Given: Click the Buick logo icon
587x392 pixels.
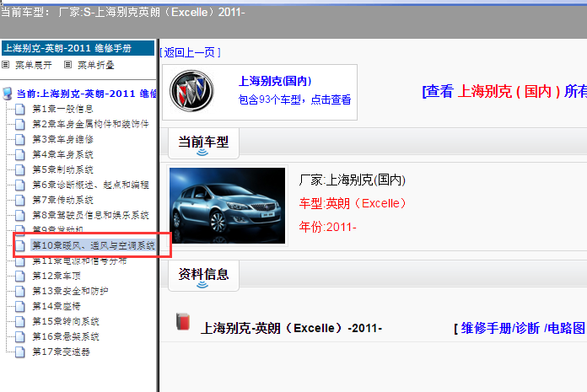Looking at the screenshot, I should [x=191, y=91].
